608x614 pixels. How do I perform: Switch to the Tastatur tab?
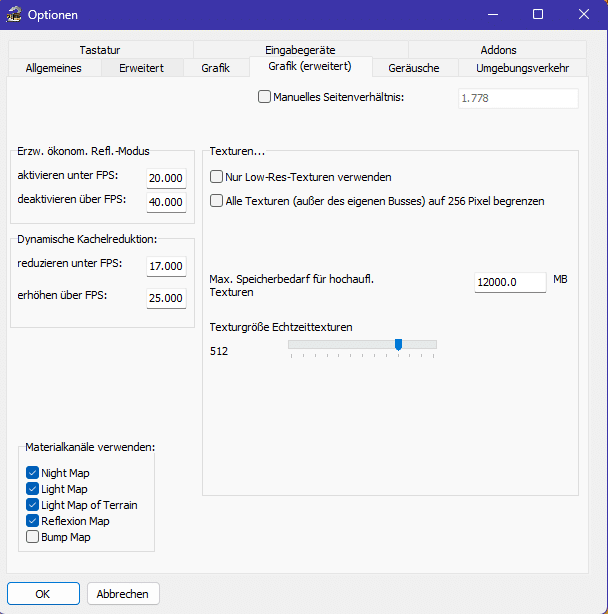pos(100,50)
